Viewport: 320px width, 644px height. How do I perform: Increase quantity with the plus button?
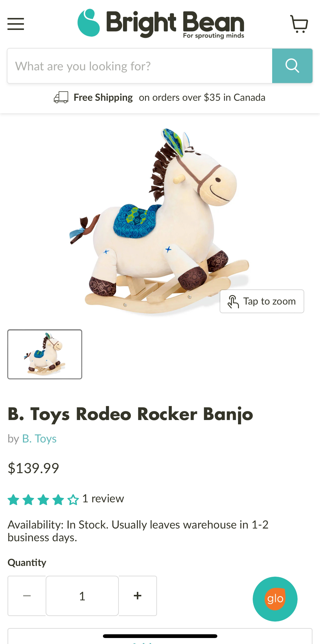coord(138,596)
